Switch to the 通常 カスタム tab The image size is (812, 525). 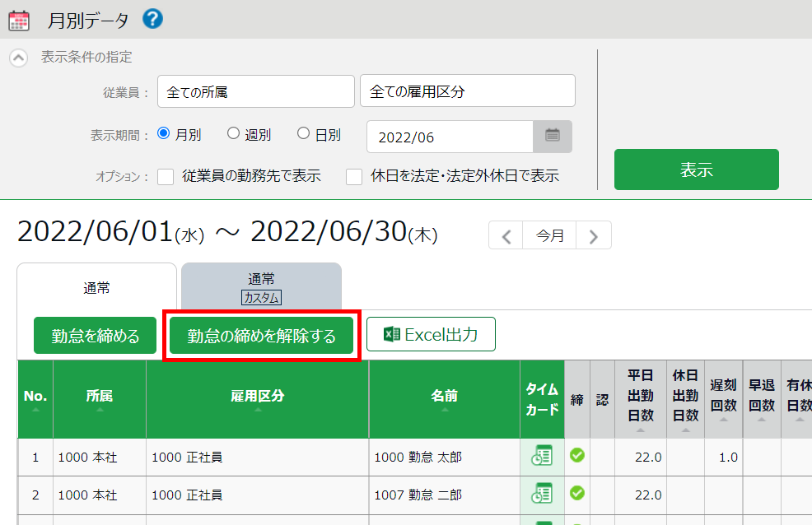261,287
